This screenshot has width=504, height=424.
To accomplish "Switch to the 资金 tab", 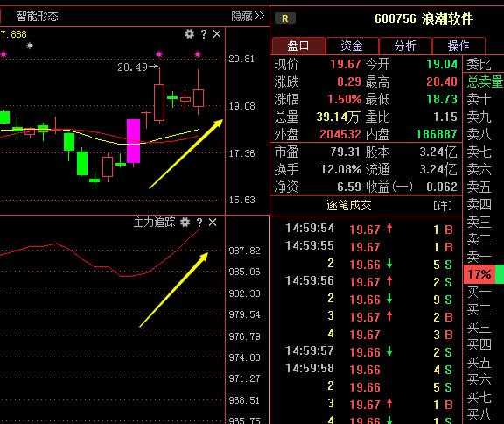I will click(x=352, y=46).
